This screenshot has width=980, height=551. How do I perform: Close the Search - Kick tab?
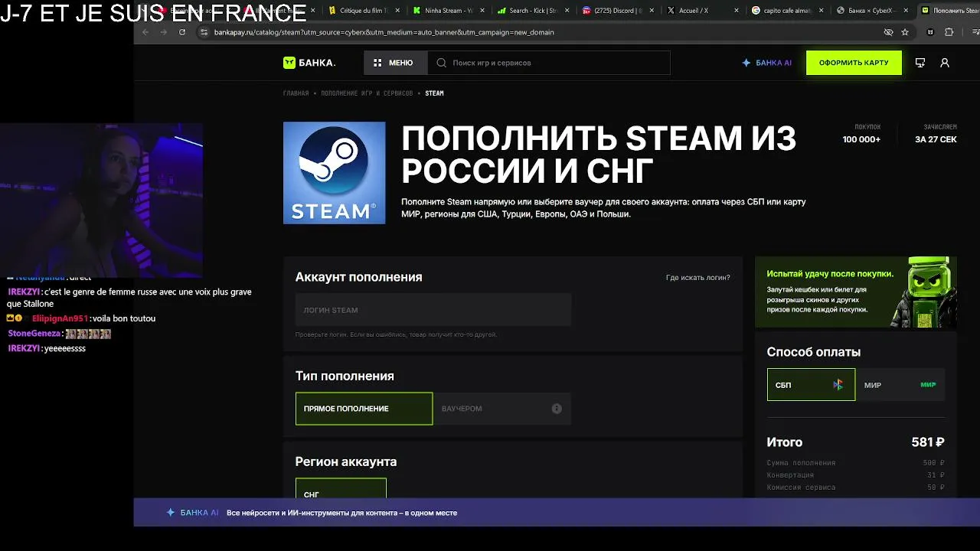tap(567, 11)
